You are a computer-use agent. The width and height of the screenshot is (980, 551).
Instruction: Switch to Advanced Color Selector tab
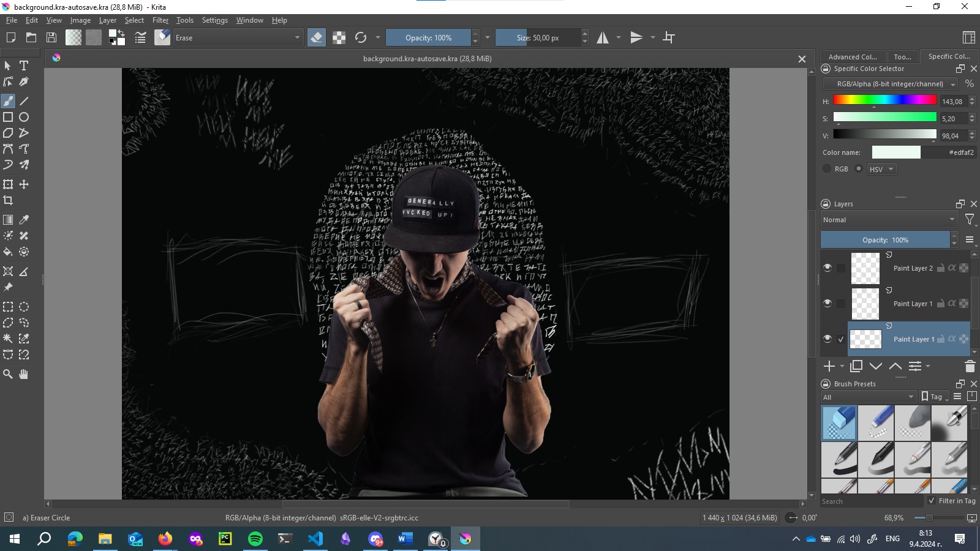click(852, 56)
